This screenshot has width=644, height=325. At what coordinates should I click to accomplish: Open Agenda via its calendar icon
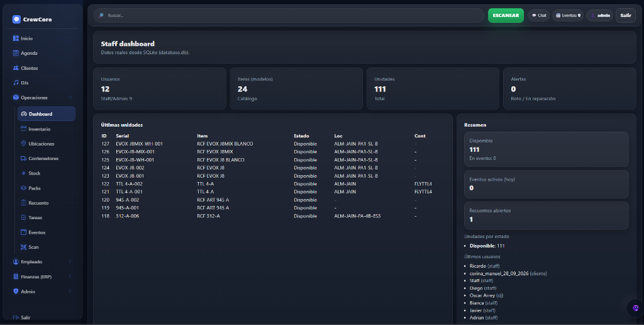(x=16, y=53)
